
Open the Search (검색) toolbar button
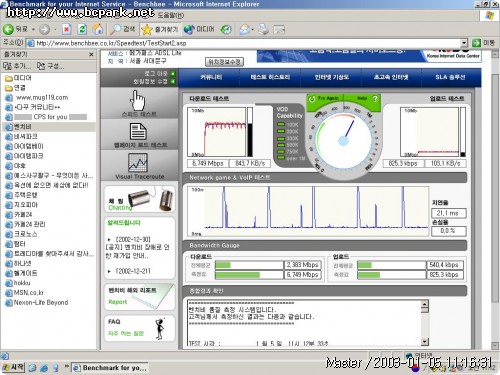click(x=123, y=29)
